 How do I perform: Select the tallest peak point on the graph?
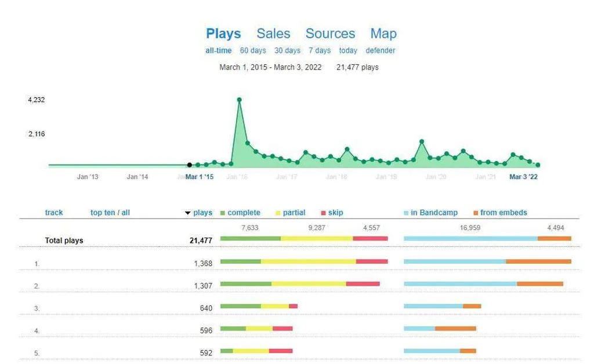(240, 99)
